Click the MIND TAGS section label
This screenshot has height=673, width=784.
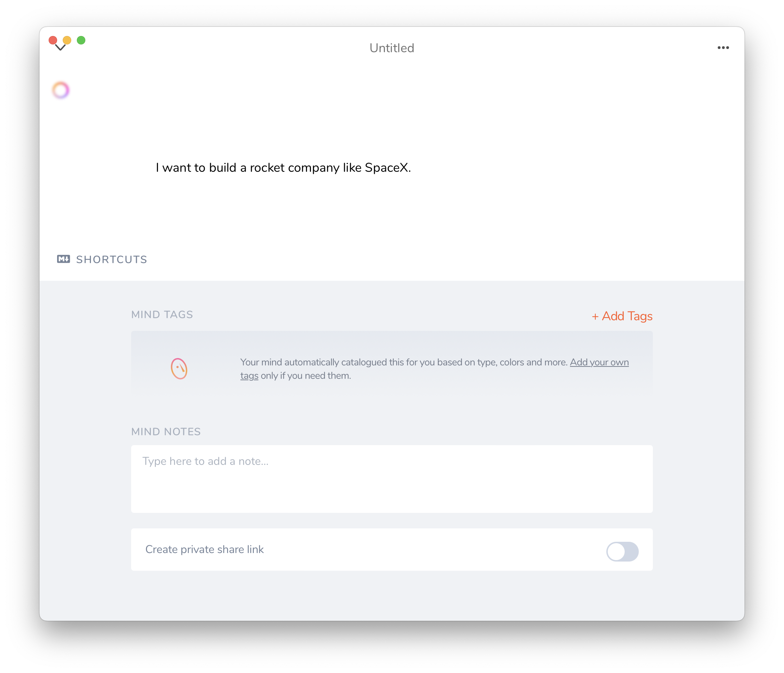162,314
